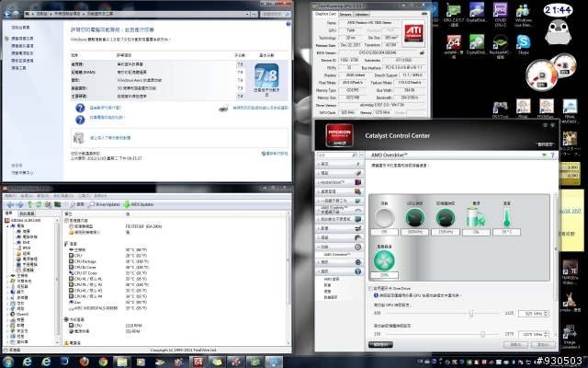Click the dark Defaults button at Catalyst bottom left
The height and width of the screenshot is (368, 588).
[380, 344]
